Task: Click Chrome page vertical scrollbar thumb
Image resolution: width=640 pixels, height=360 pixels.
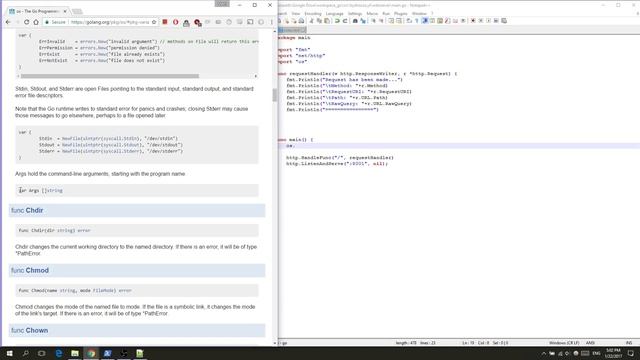Action: click(275, 95)
